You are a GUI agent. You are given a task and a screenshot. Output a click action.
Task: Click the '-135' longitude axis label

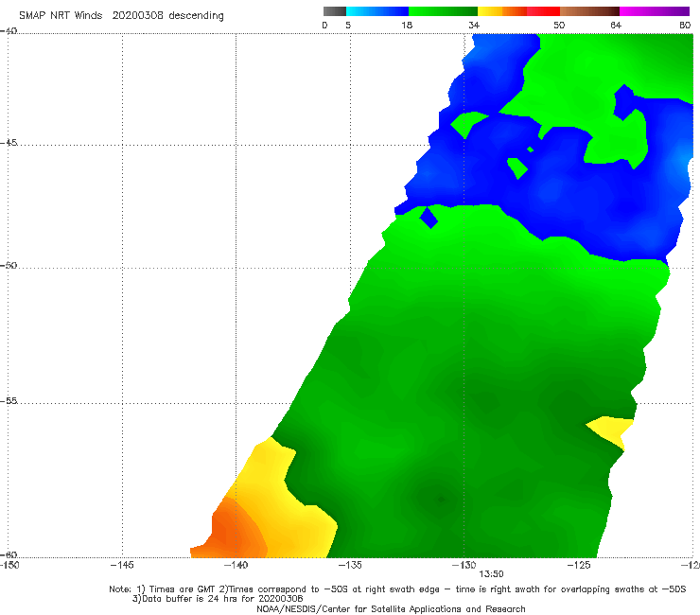tap(350, 566)
